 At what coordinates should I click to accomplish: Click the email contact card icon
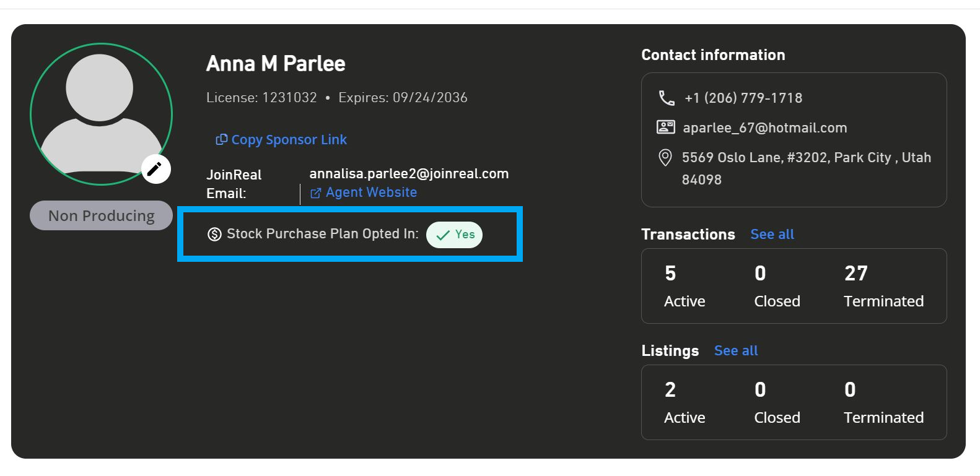click(665, 128)
